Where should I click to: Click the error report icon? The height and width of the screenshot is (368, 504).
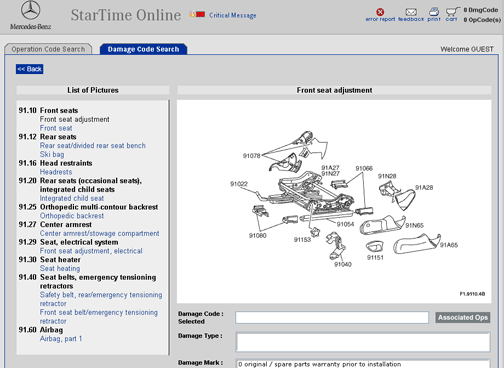[380, 12]
